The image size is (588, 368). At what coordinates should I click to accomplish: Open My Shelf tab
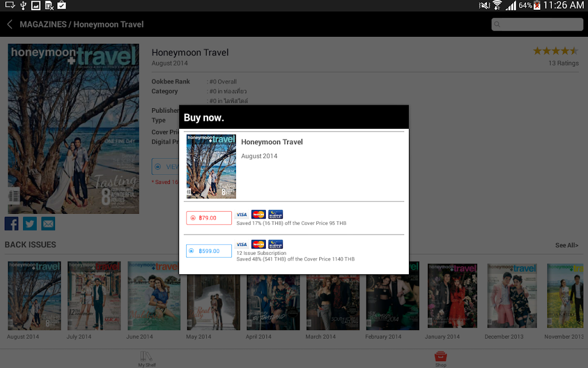[x=146, y=359]
